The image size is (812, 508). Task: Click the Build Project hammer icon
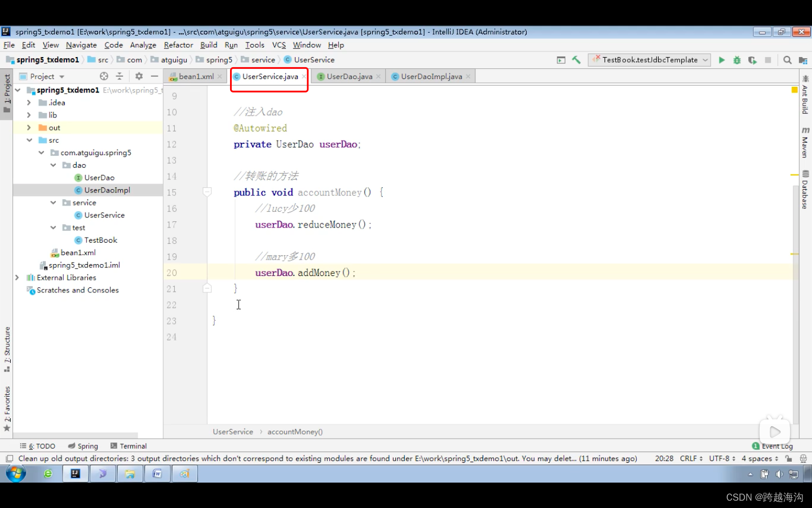tap(576, 60)
